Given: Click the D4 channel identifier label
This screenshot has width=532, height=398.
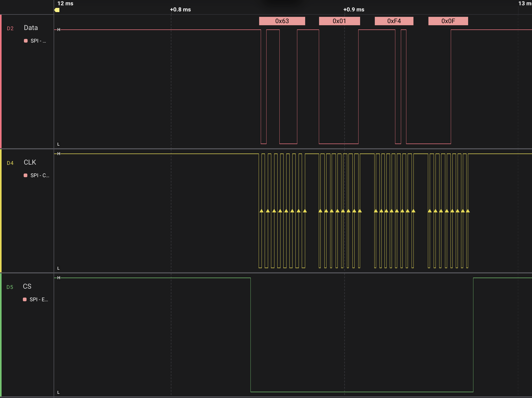Looking at the screenshot, I should click(x=10, y=163).
